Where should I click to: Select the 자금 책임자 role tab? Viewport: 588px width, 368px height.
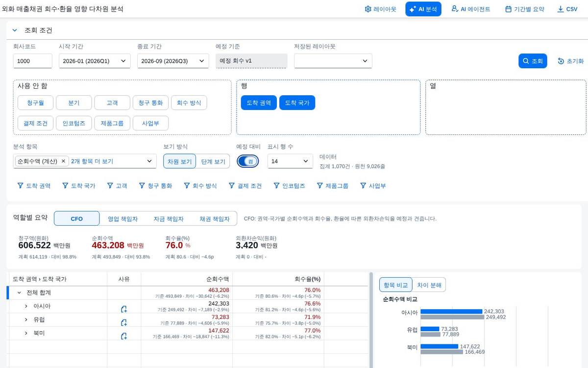168,219
